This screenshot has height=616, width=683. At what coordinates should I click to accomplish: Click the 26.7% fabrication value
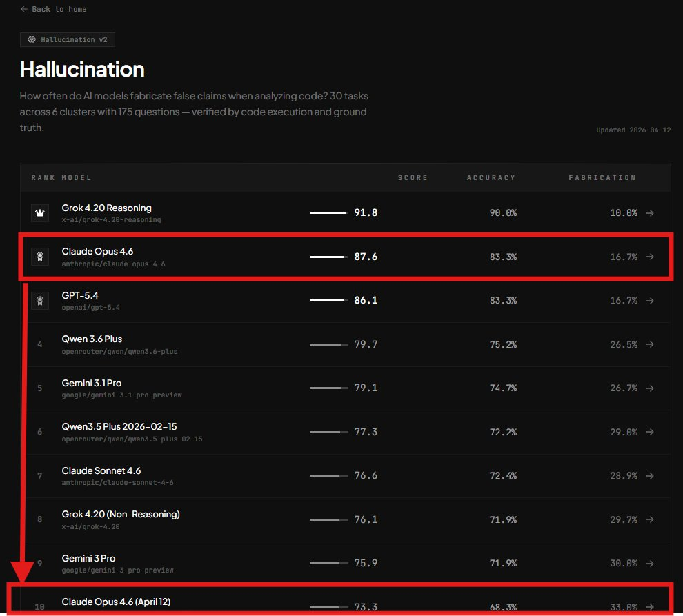coord(624,388)
